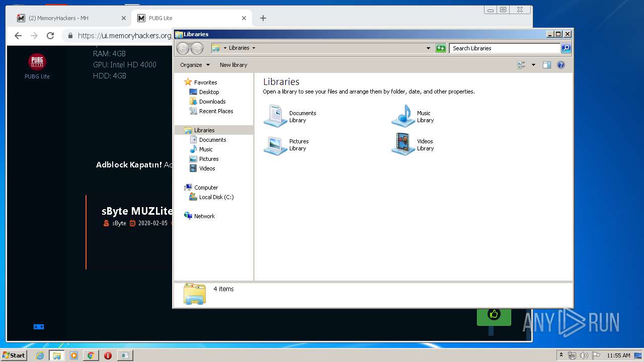Click the PUBG Lite sidebar label

[37, 76]
